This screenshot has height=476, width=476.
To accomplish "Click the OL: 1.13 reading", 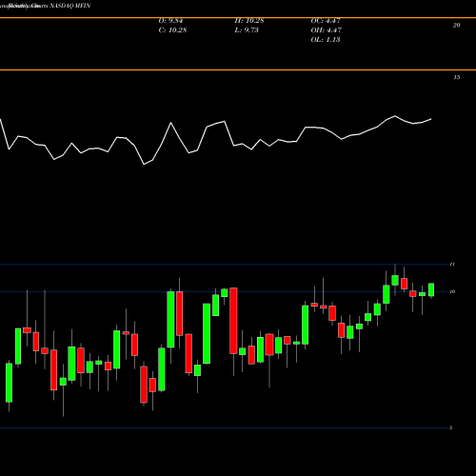I will click(x=326, y=40).
